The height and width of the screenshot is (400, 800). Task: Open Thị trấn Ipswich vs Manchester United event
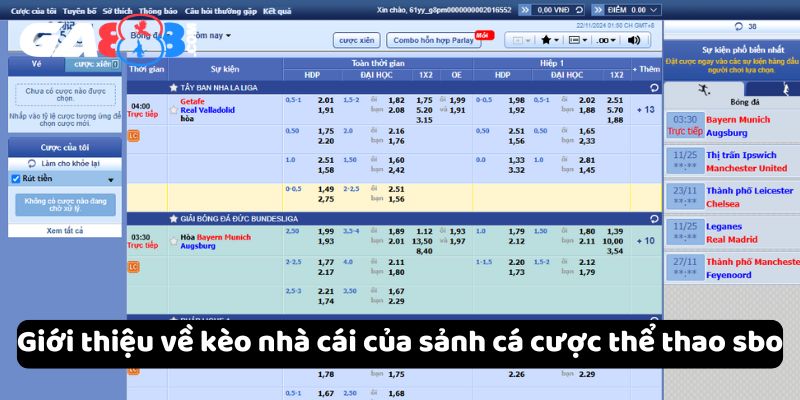click(733, 161)
